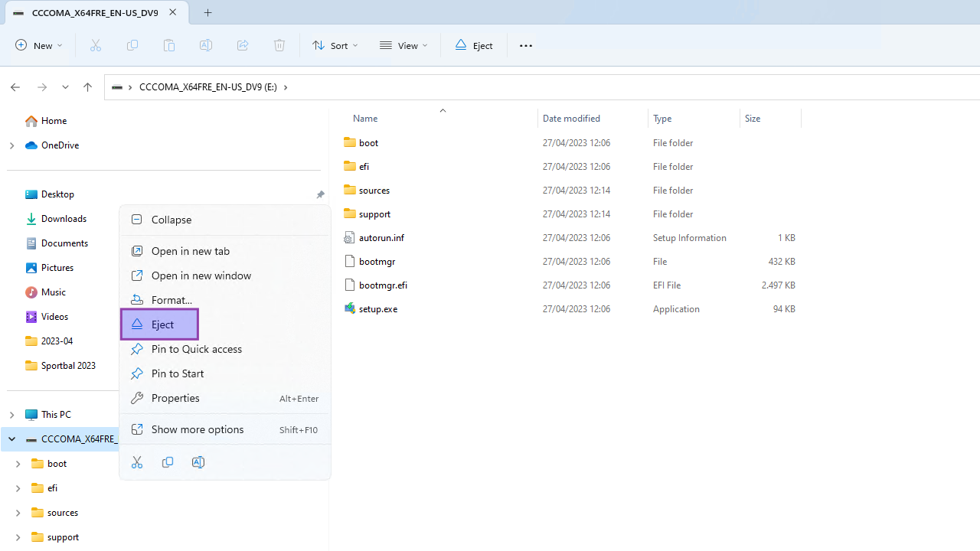Screen dimensions: 980x551
Task: Click the setup.exe application icon
Action: (350, 308)
